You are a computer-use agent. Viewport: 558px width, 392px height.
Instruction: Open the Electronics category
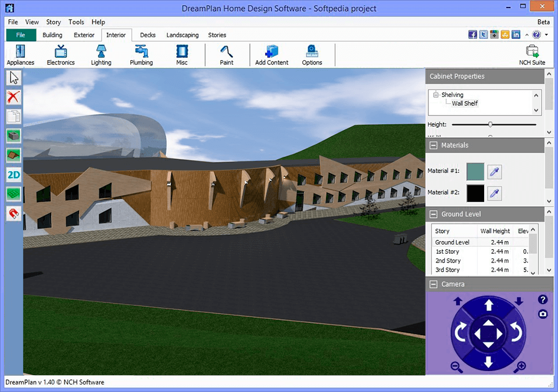point(60,55)
